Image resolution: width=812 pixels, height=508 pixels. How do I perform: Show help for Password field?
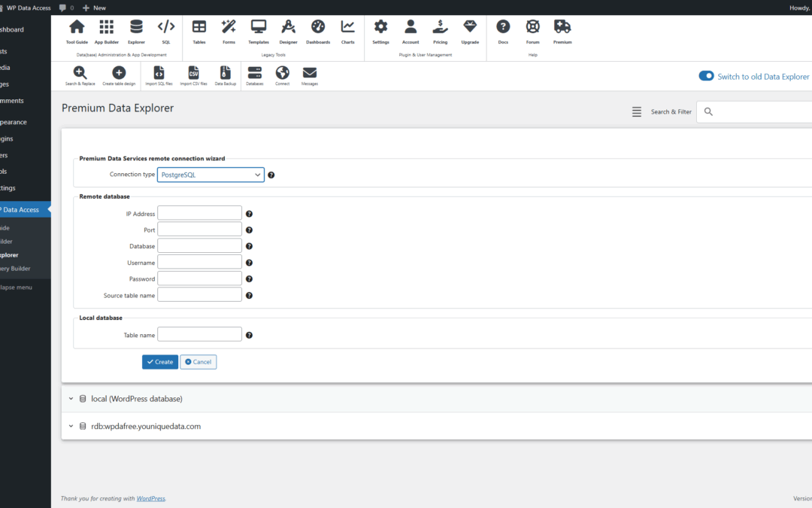pos(249,279)
